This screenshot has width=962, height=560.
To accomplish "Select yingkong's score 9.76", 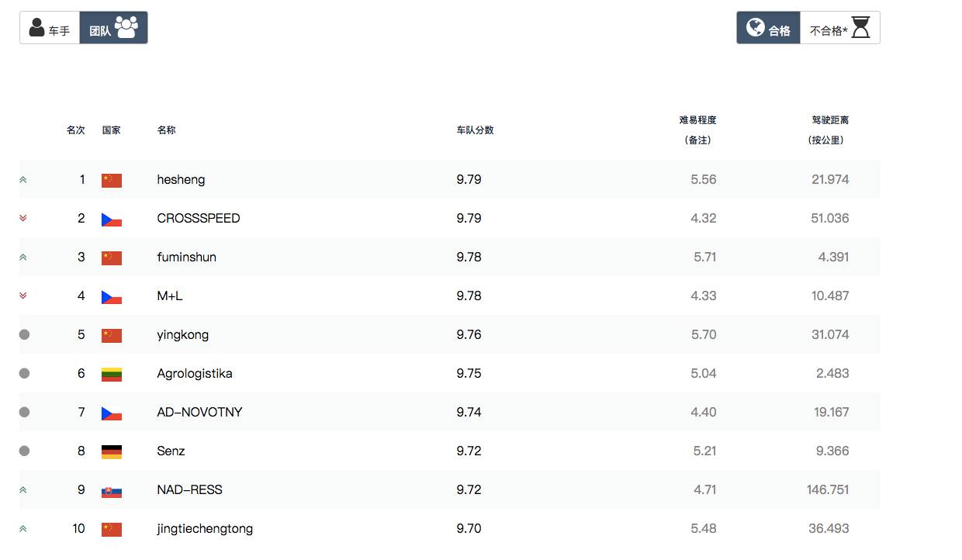I will tap(469, 334).
